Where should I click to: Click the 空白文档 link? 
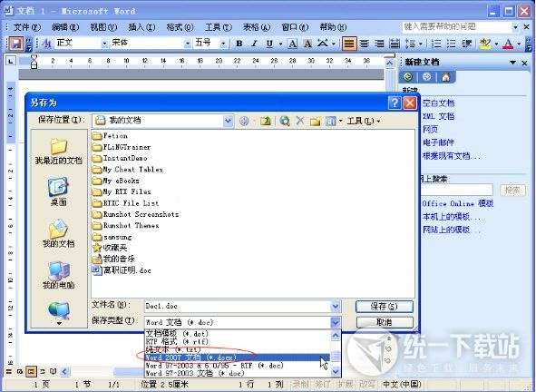pyautogui.click(x=438, y=103)
